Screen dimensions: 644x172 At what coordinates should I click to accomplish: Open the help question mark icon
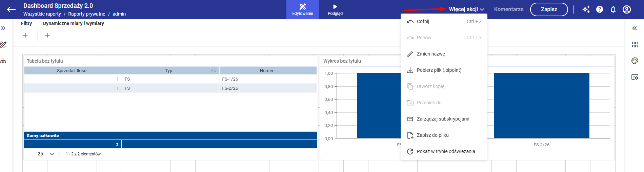[x=600, y=9]
